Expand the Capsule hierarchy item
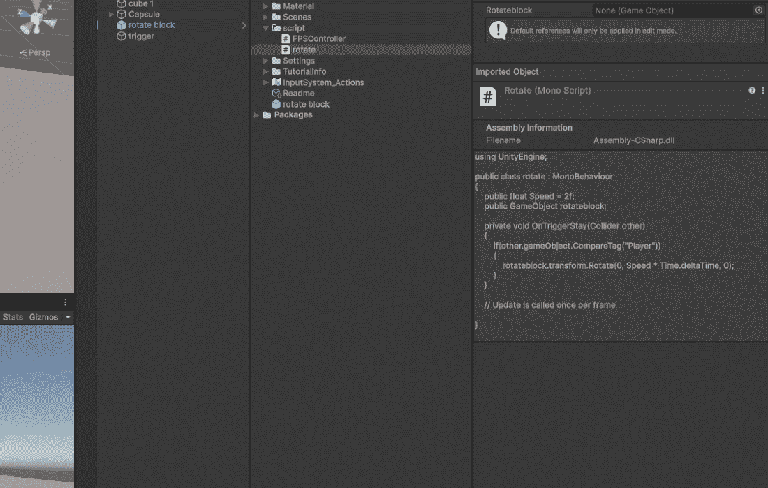Screen dimensions: 768x488 pos(111,14)
